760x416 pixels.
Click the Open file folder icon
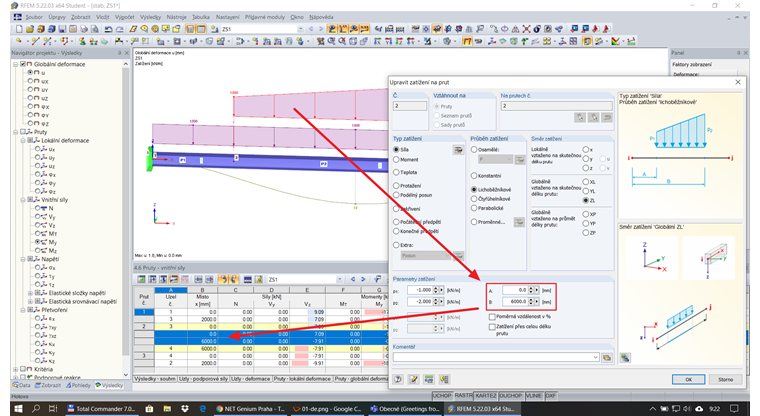pos(30,29)
